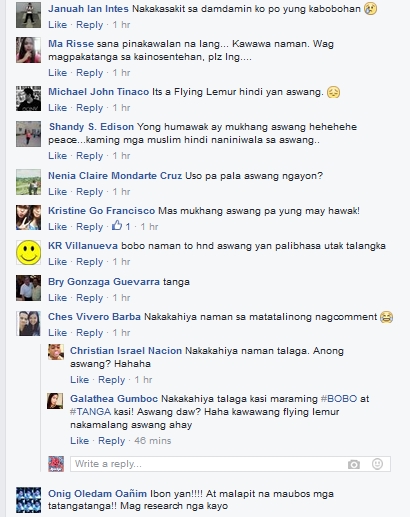
Task: Click the camera icon in reply box
Action: tap(354, 464)
